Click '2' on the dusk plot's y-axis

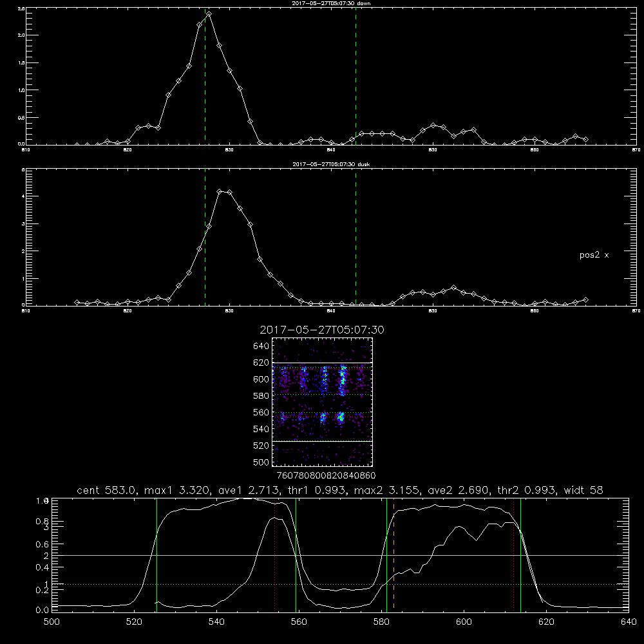tap(23, 251)
